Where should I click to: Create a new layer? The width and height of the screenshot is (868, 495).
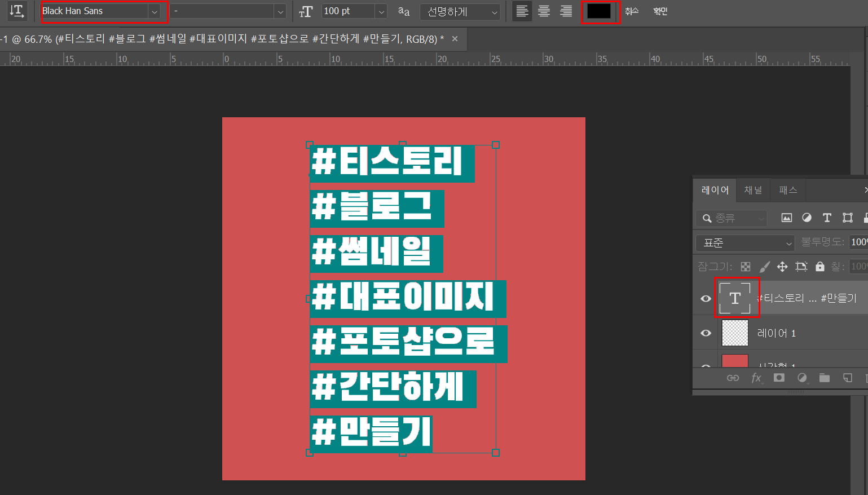[848, 378]
